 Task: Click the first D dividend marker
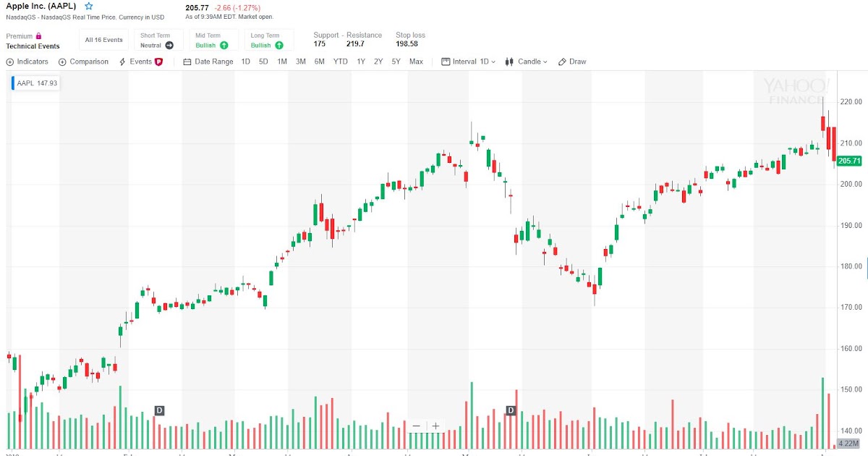coord(159,410)
